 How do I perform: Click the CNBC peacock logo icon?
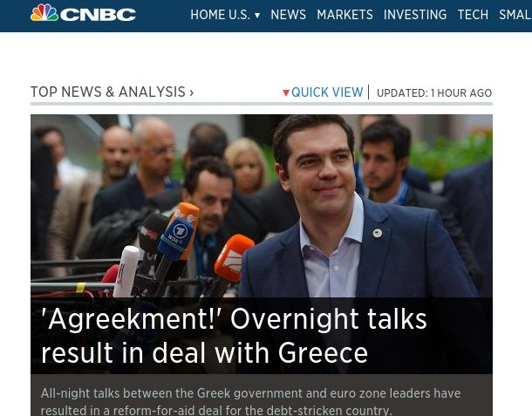pyautogui.click(x=44, y=12)
